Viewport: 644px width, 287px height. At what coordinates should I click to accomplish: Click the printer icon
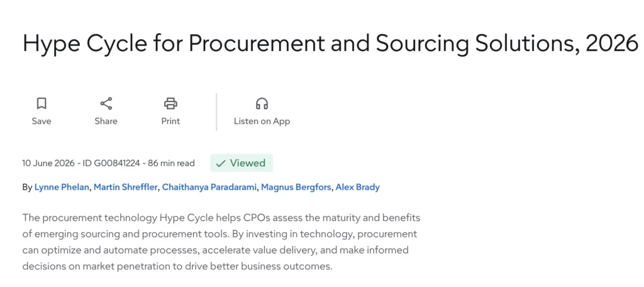pyautogui.click(x=170, y=103)
